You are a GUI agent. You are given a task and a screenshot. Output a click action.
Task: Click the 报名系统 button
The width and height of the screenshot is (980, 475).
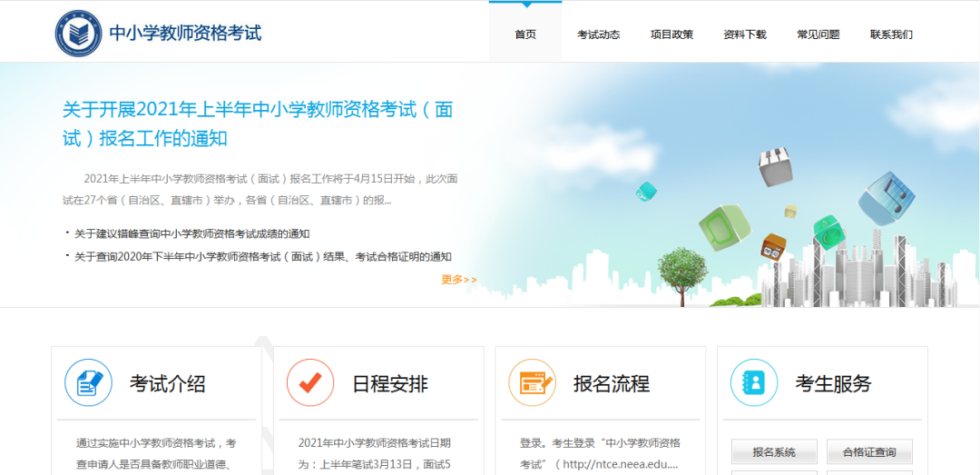click(774, 451)
